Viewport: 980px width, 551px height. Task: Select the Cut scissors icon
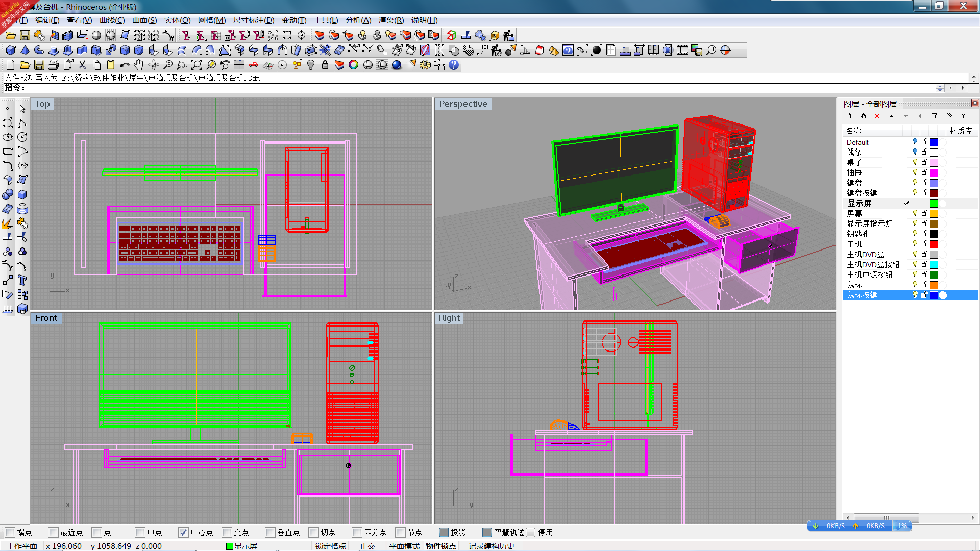click(x=82, y=65)
